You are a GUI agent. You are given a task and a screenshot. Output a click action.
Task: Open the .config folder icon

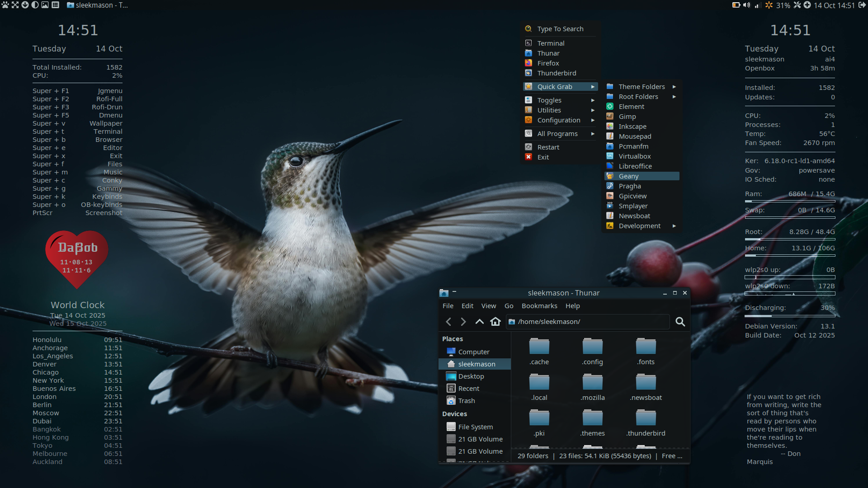point(592,347)
